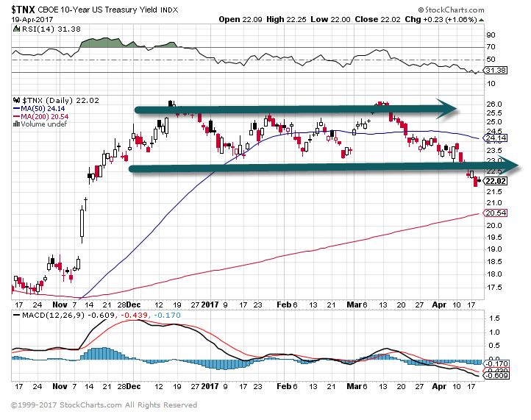Image resolution: width=531 pixels, height=420 pixels.
Task: Click the RSI(14) 31.38 legend label
Action: [x=51, y=29]
